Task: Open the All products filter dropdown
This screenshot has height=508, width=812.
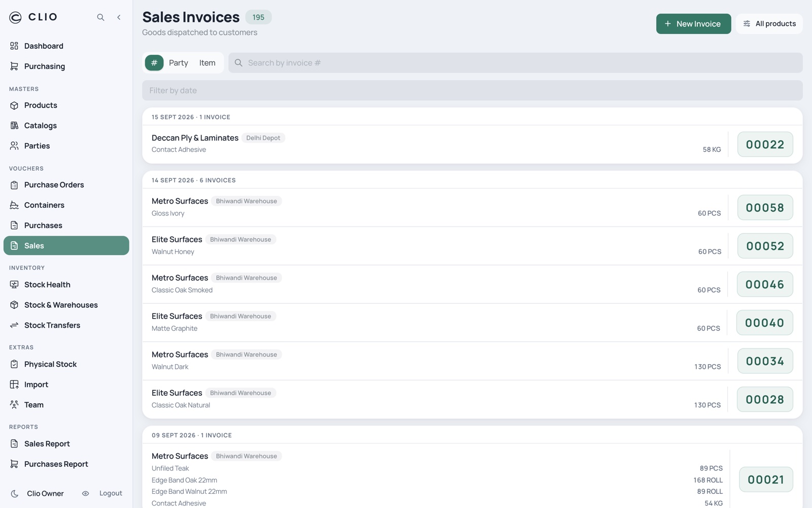Action: (x=769, y=24)
